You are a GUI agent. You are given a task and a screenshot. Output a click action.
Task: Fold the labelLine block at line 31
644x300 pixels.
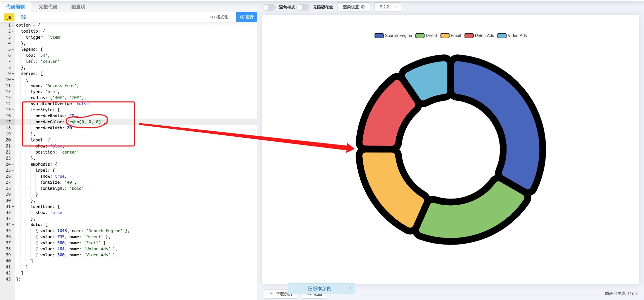13,207
